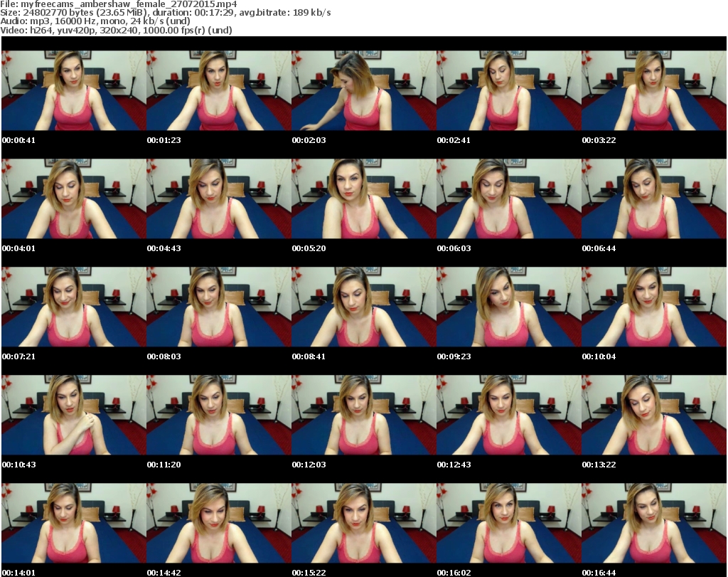Open the frame at 00:02:03
This screenshot has height=577, width=728.
(363, 90)
